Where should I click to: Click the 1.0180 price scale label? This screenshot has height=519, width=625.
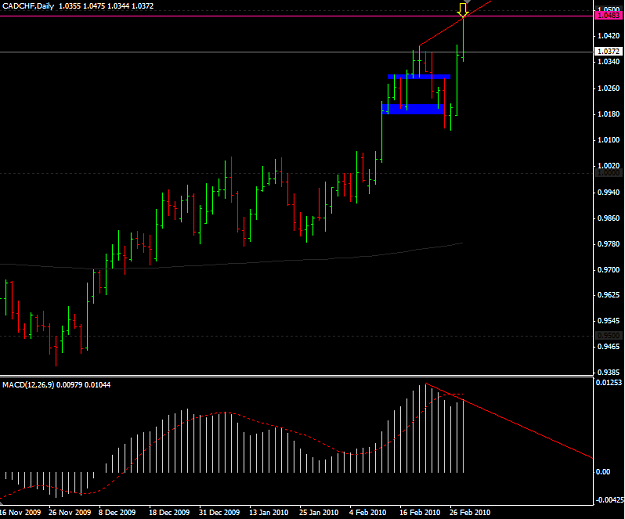pyautogui.click(x=608, y=114)
